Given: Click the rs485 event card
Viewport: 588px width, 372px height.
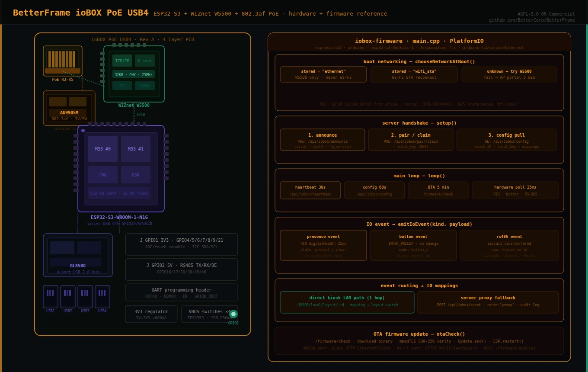Looking at the screenshot, I should [509, 245].
